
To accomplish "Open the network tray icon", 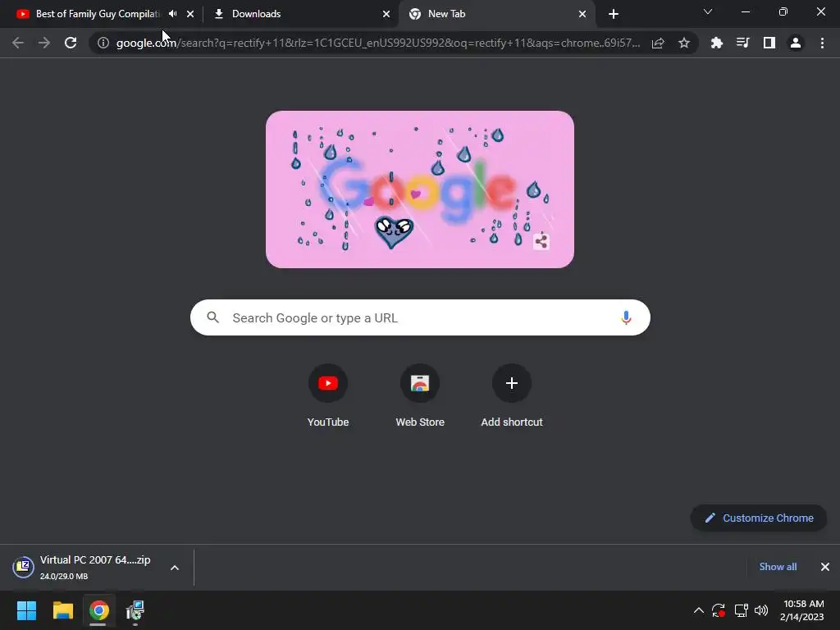I will click(741, 610).
